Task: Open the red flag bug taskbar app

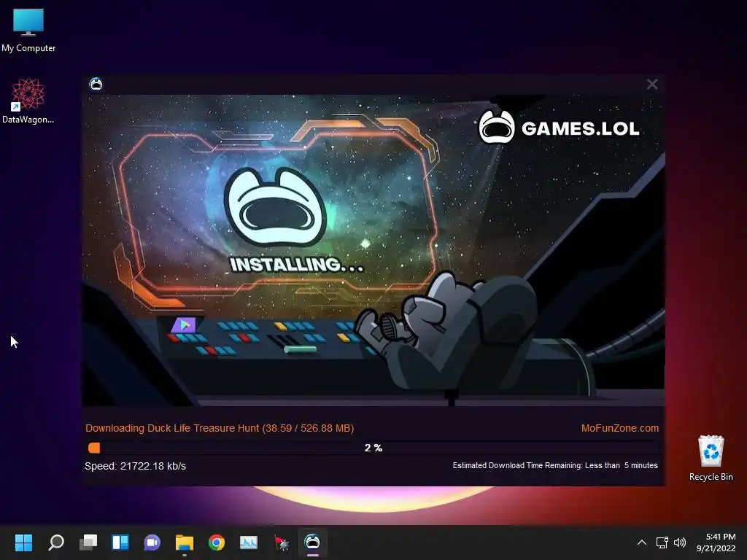Action: [281, 542]
